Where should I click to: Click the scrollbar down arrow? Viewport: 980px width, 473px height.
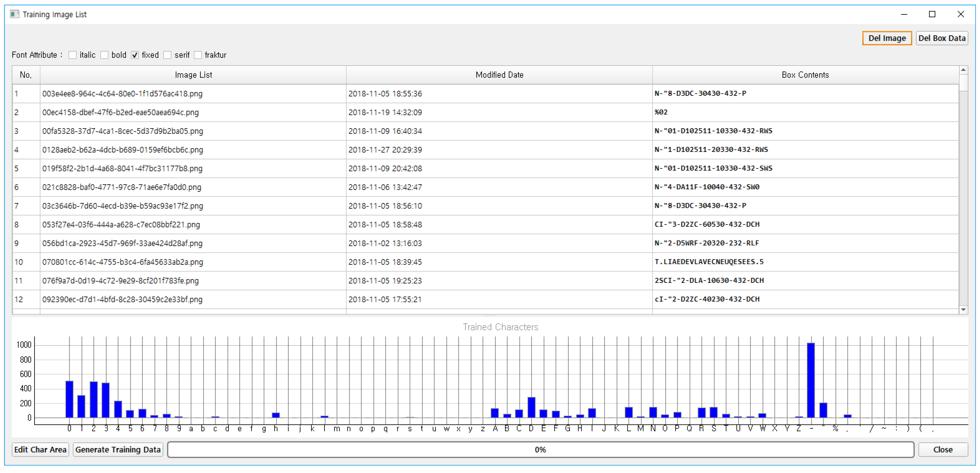pos(963,310)
